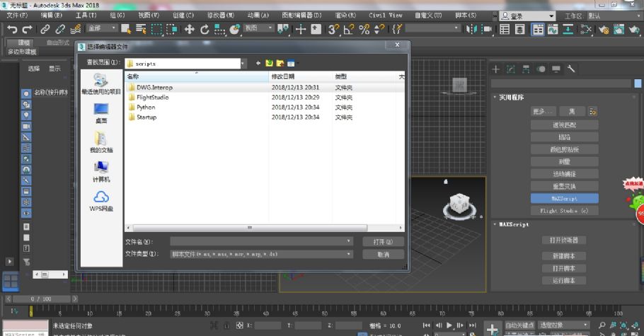Activate the Select Object tool
The width and height of the screenshot is (644, 336).
click(126, 29)
